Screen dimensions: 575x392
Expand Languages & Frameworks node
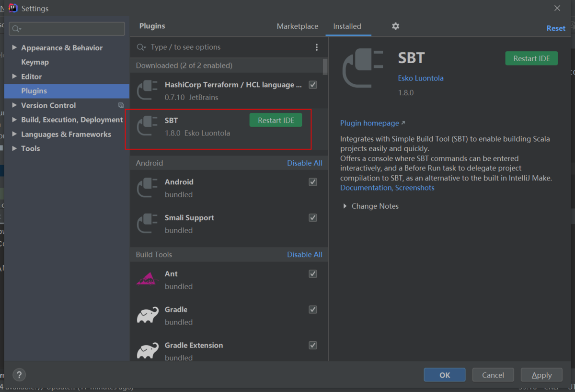coord(14,134)
